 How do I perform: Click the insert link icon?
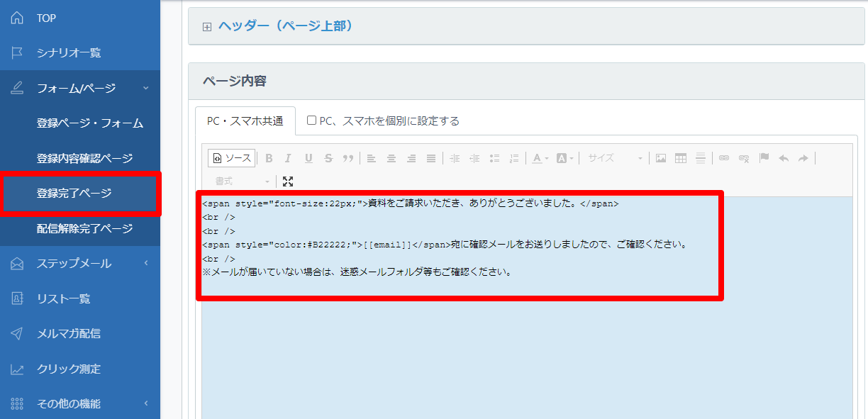pos(724,158)
